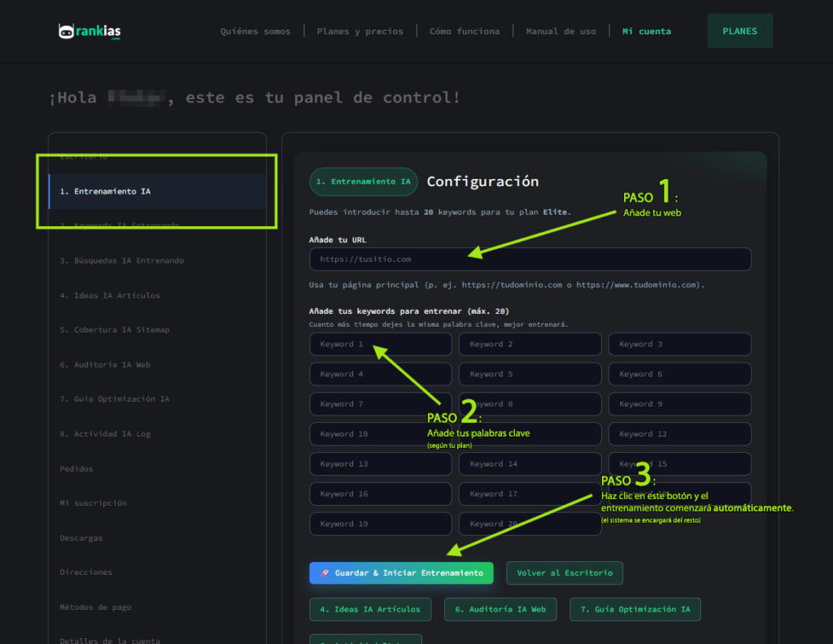Open Quiénes somos page
The height and width of the screenshot is (644, 833).
click(x=255, y=32)
